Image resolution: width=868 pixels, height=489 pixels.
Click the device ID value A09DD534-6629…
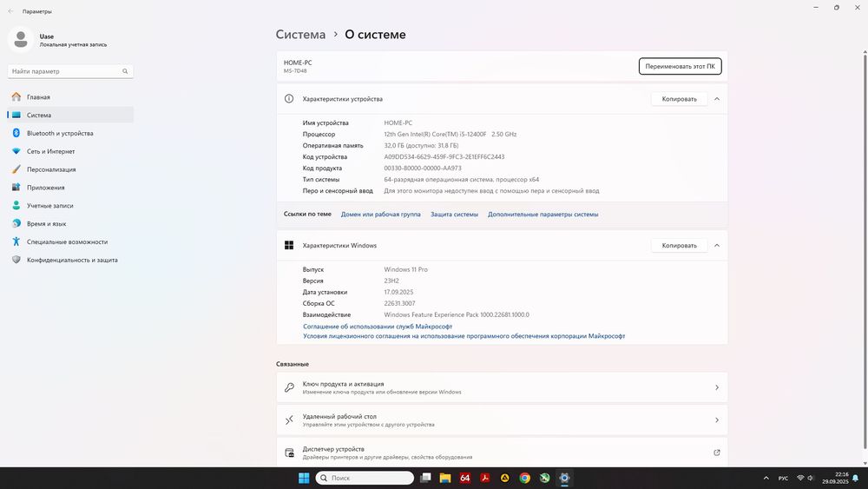pos(444,156)
